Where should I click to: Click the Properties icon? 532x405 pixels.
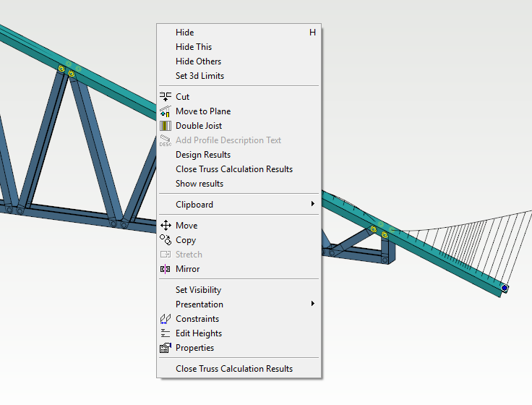(166, 348)
